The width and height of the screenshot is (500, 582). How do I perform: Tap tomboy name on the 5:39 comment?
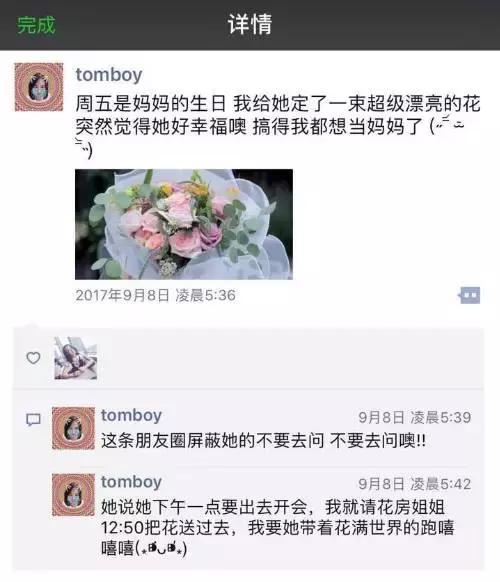[x=131, y=415]
